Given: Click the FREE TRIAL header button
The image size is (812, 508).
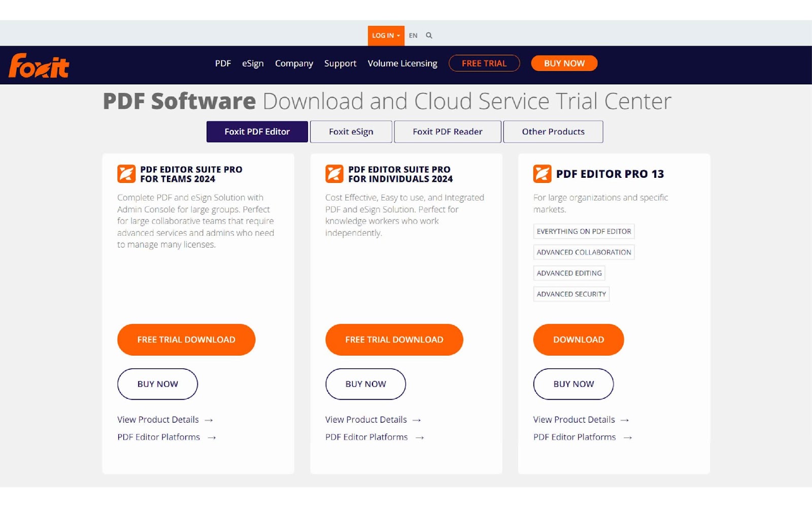Looking at the screenshot, I should pyautogui.click(x=484, y=63).
